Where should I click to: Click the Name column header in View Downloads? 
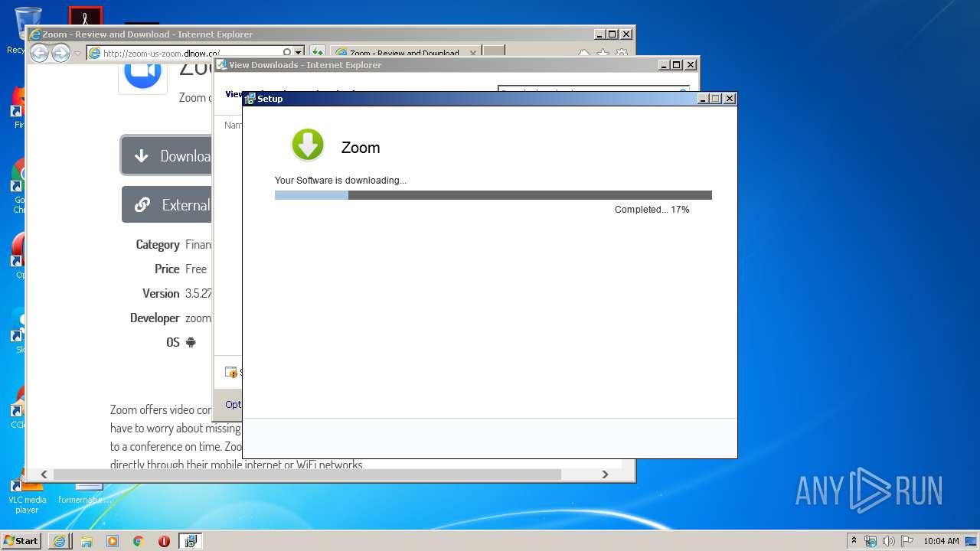(x=233, y=126)
